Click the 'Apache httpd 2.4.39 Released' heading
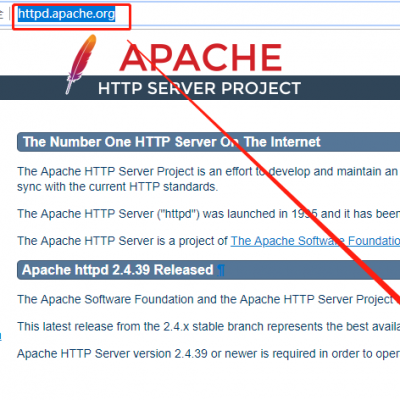400x400 pixels. [118, 270]
